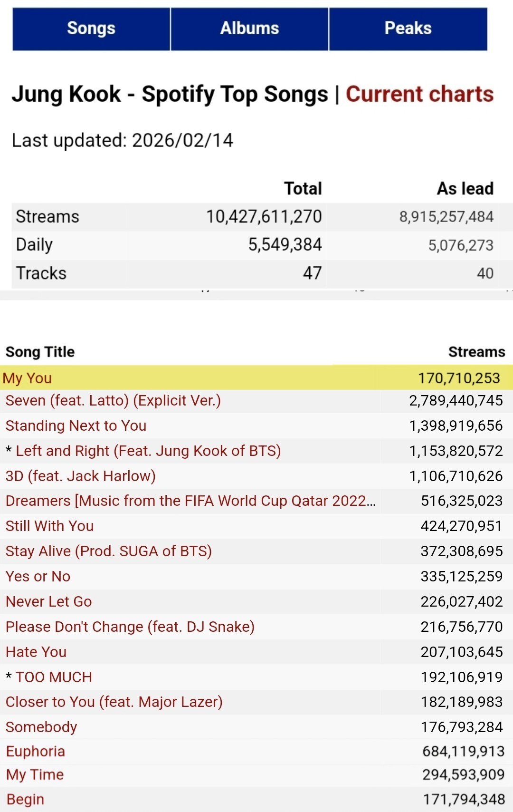Image resolution: width=513 pixels, height=812 pixels.
Task: Click the TOO MUCH song link
Action: click(54, 677)
